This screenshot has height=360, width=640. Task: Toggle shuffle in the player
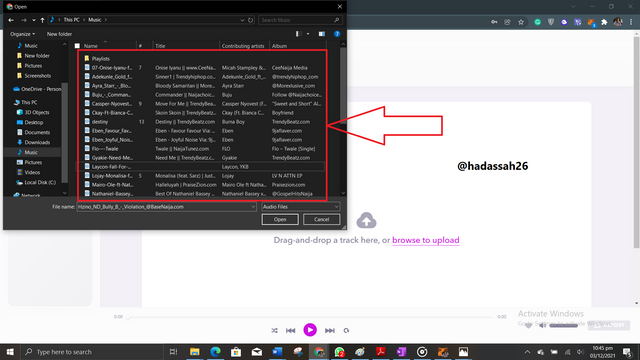coord(274,331)
